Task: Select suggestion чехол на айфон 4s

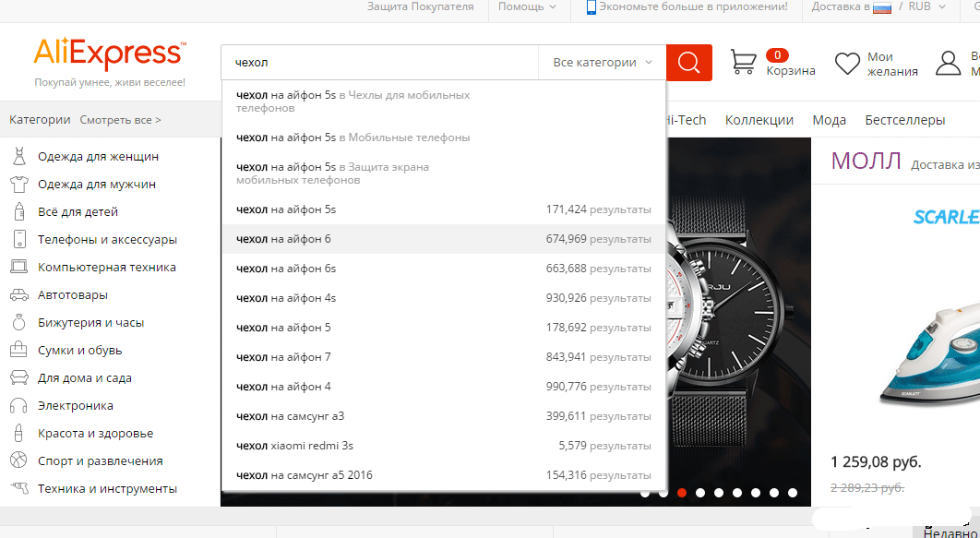Action: click(x=444, y=298)
